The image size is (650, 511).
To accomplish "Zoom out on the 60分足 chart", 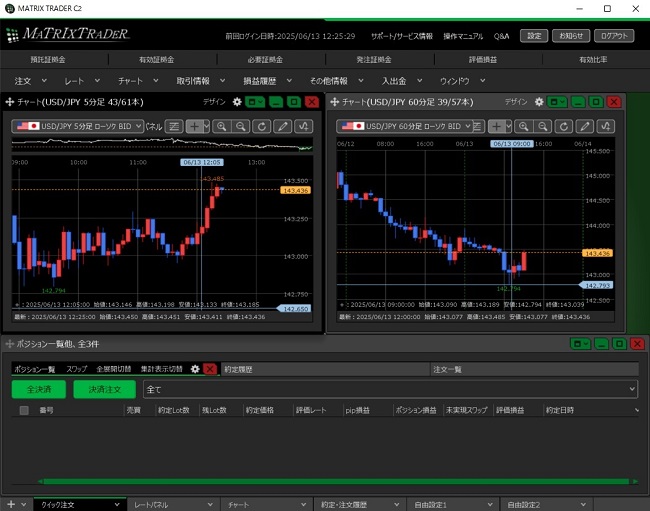I will pyautogui.click(x=543, y=126).
